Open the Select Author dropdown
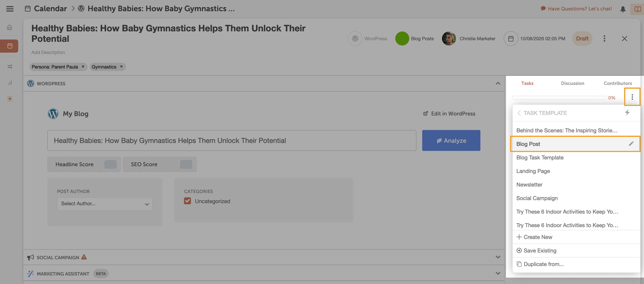This screenshot has height=284, width=644. point(105,204)
